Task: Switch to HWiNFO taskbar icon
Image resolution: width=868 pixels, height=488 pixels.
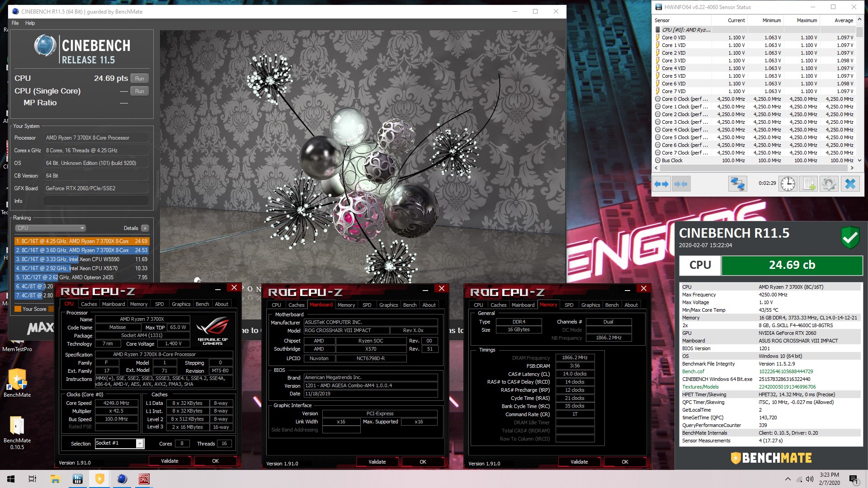Action: coord(77,479)
